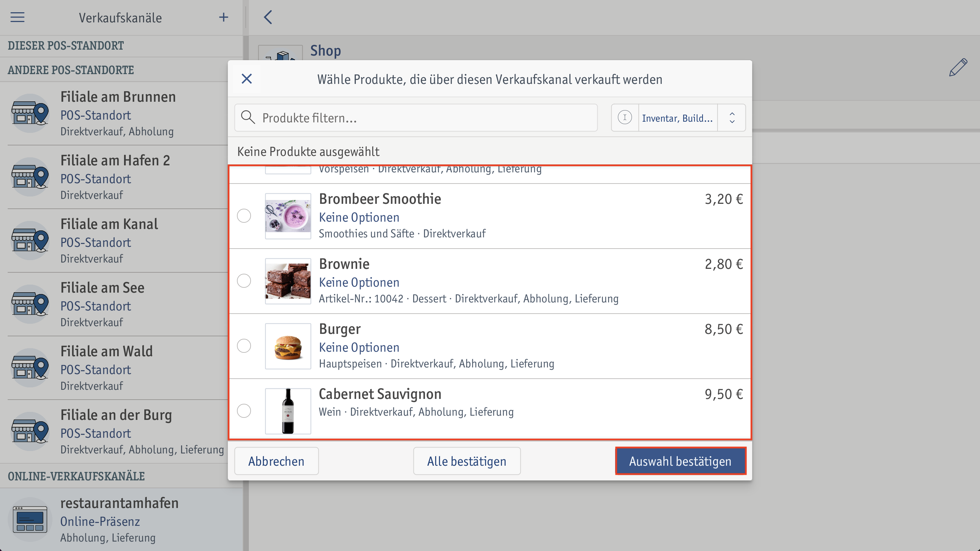Click the Brownie product thumbnail

pyautogui.click(x=288, y=281)
